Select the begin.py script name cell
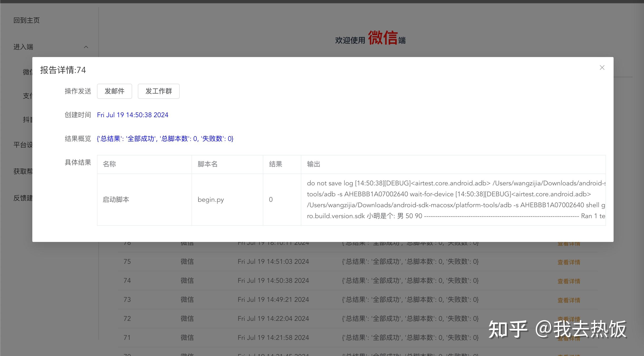This screenshot has height=356, width=644. click(x=211, y=200)
